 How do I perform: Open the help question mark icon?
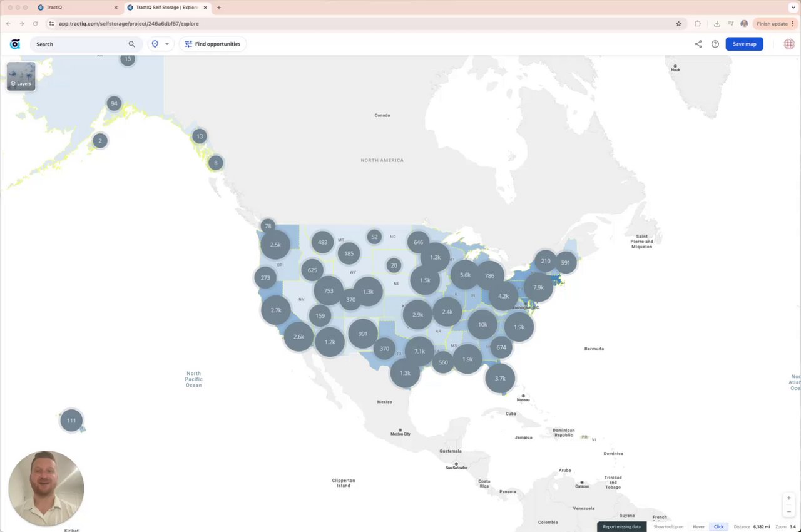click(715, 44)
